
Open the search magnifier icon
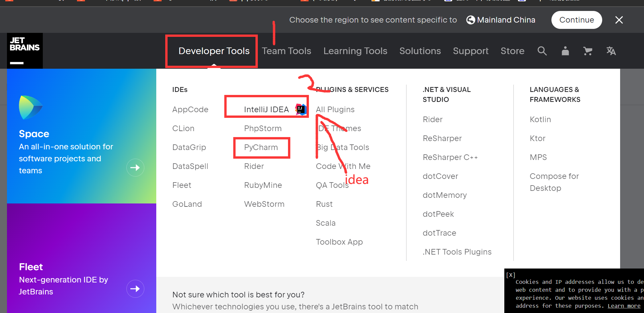click(542, 51)
